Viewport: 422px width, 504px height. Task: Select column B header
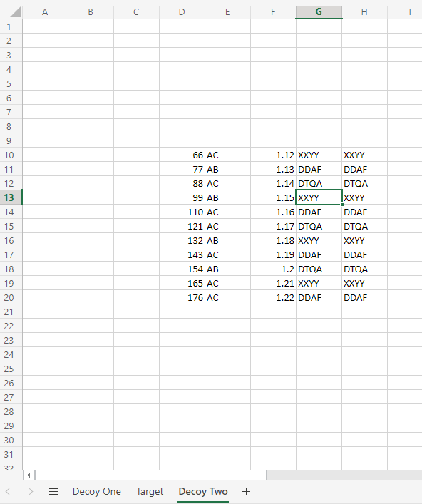pyautogui.click(x=91, y=12)
